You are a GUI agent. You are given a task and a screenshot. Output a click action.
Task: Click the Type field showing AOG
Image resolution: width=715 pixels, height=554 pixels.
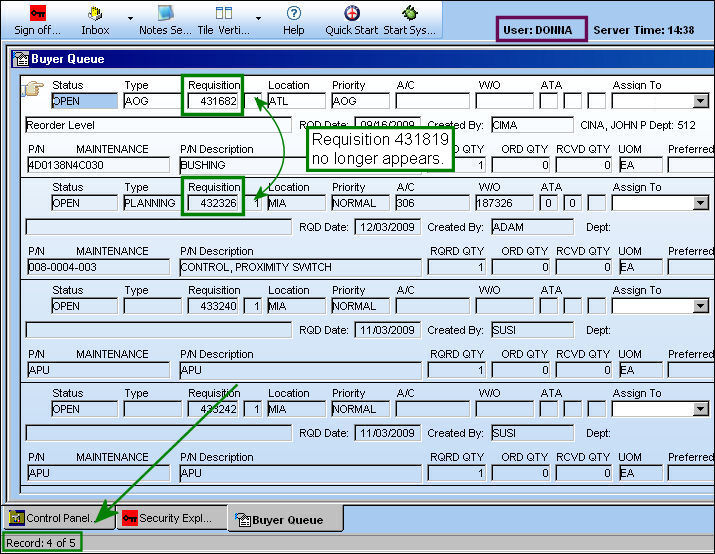(x=152, y=101)
